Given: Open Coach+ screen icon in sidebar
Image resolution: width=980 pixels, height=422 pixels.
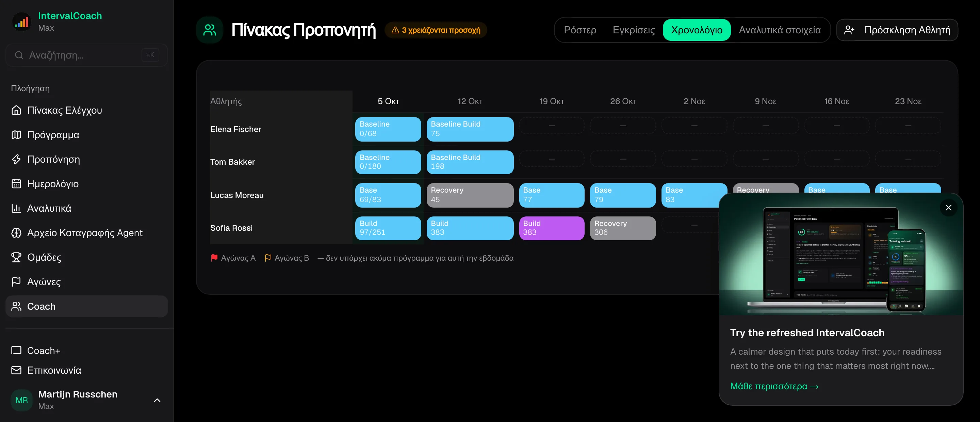Looking at the screenshot, I should coord(16,350).
